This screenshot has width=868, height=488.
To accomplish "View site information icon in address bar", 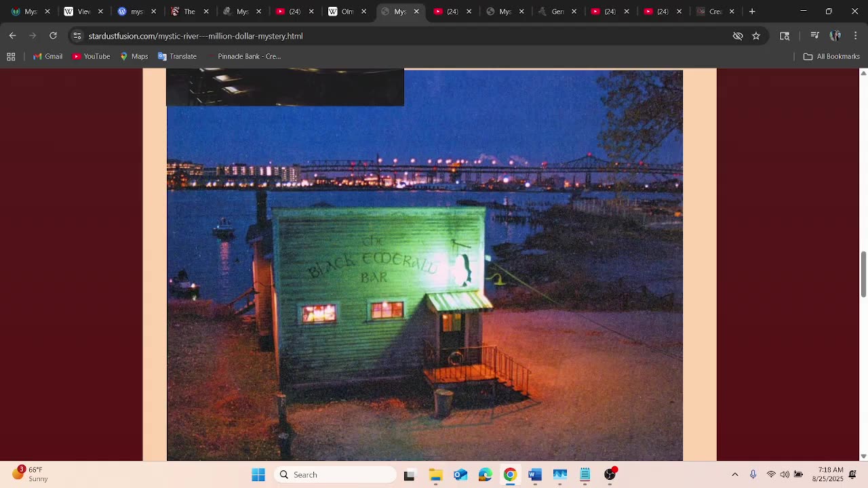I will coord(77,36).
